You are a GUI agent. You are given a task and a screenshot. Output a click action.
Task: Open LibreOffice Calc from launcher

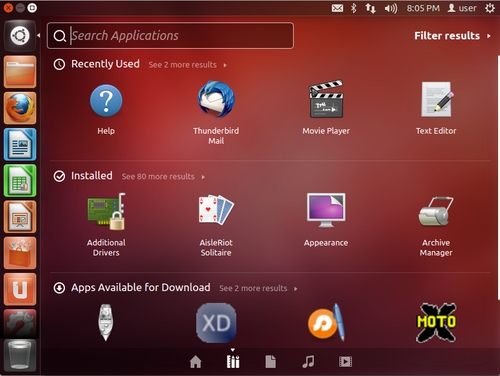(20, 181)
